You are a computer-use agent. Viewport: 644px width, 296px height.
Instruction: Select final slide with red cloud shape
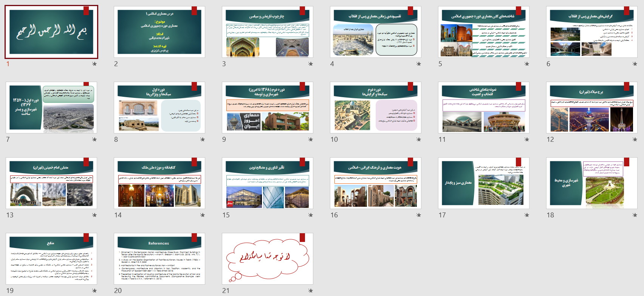(x=267, y=259)
